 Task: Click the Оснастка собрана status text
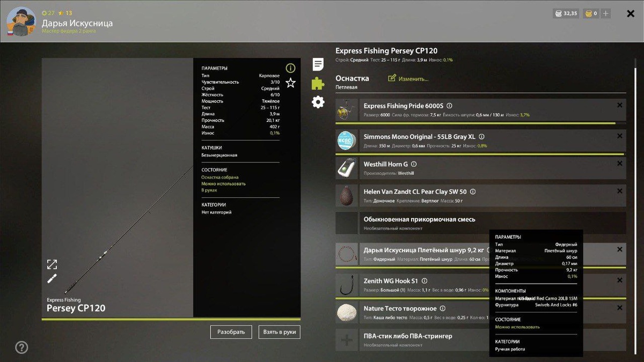(220, 177)
